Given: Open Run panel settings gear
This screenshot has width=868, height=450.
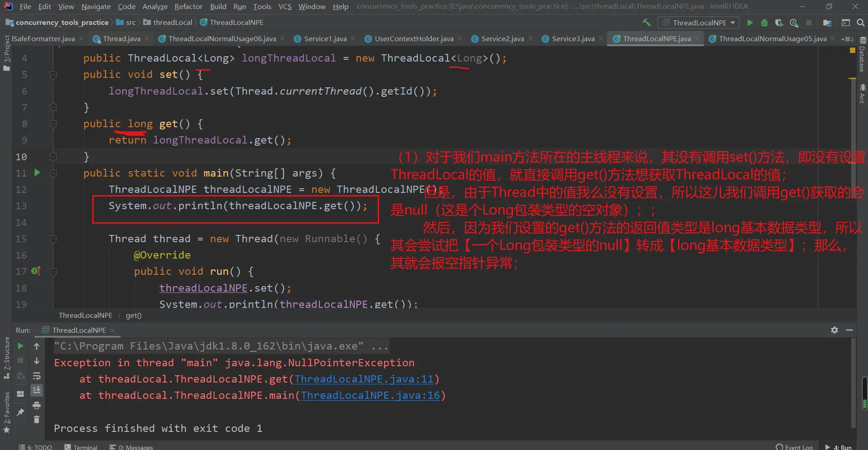Looking at the screenshot, I should click(835, 330).
